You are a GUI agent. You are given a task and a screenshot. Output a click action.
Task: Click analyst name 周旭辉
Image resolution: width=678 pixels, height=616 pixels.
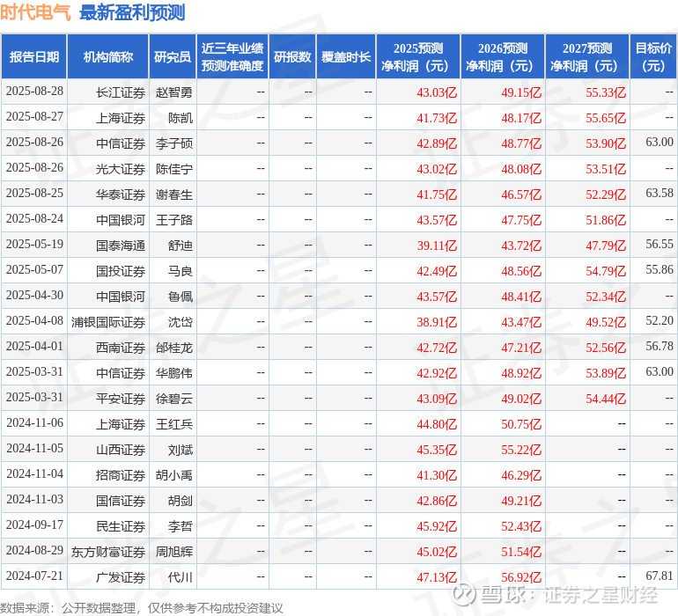173,552
